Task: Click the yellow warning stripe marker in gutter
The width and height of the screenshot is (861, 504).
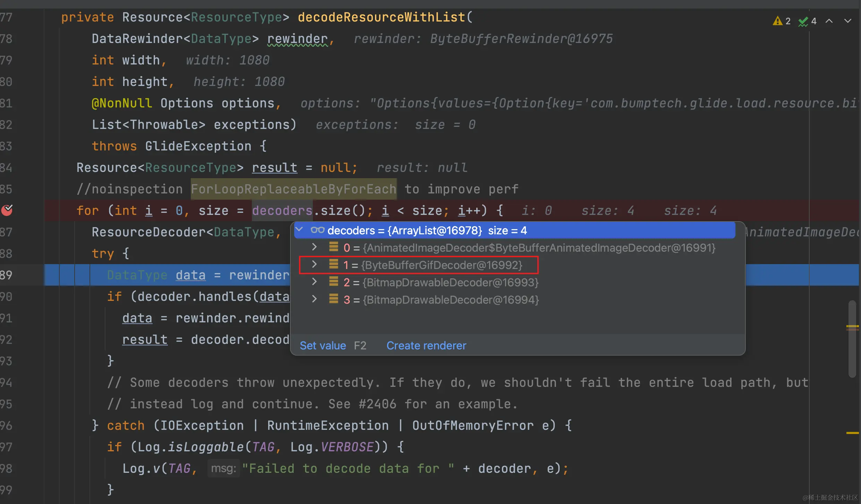Action: tap(852, 433)
